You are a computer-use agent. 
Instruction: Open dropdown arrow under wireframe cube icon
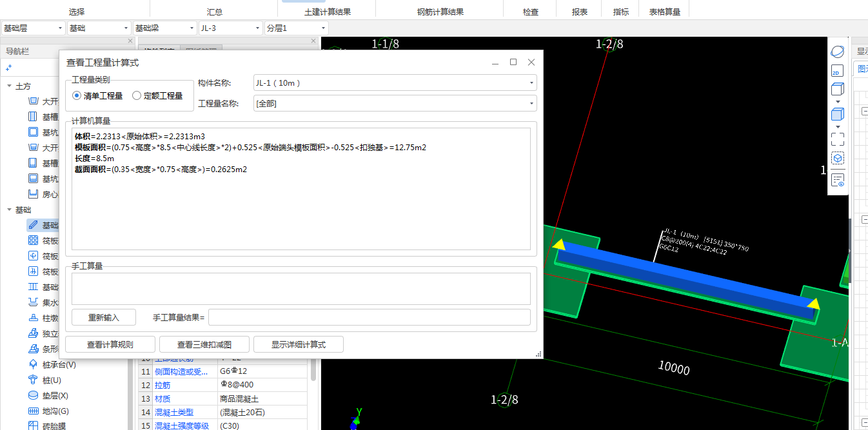(x=838, y=102)
